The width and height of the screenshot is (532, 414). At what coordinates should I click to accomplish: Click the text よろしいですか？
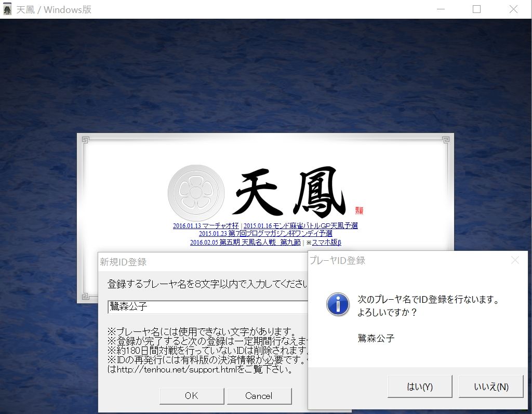(387, 312)
